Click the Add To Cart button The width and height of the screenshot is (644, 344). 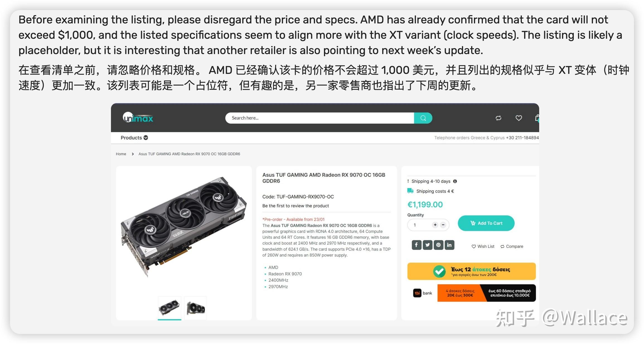click(x=486, y=223)
